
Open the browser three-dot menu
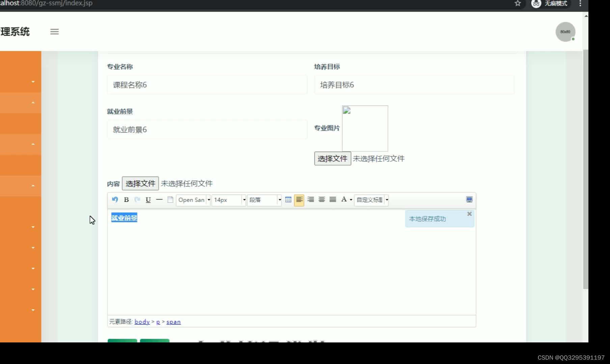[x=580, y=3]
